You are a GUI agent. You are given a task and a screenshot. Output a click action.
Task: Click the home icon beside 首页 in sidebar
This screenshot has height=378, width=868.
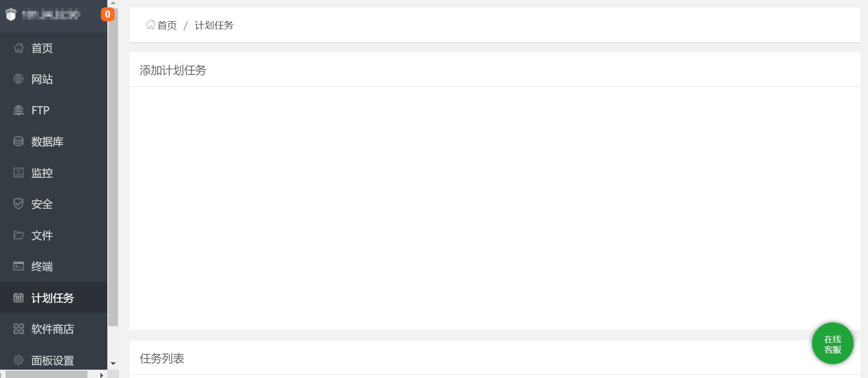coord(19,48)
